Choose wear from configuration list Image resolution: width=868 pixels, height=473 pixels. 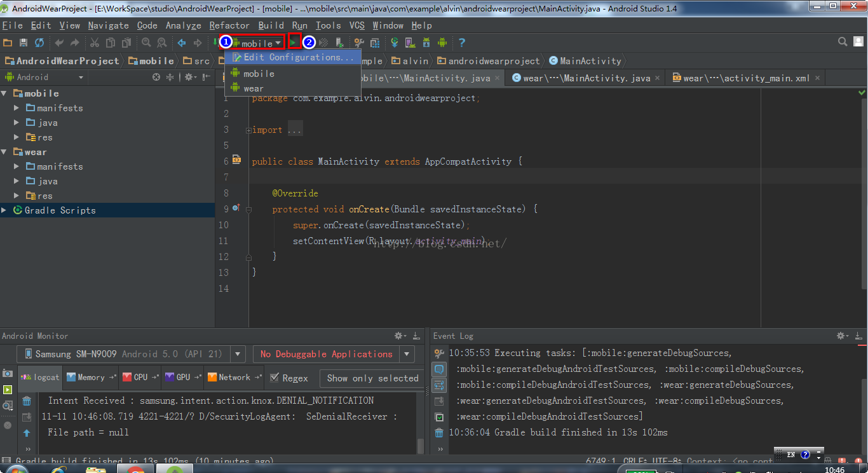(x=292, y=88)
